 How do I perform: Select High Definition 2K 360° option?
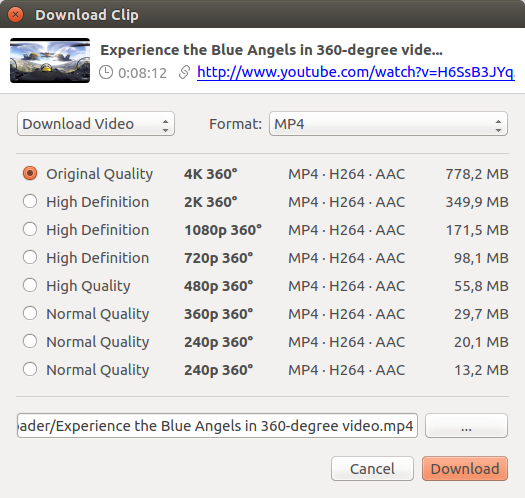[x=30, y=202]
